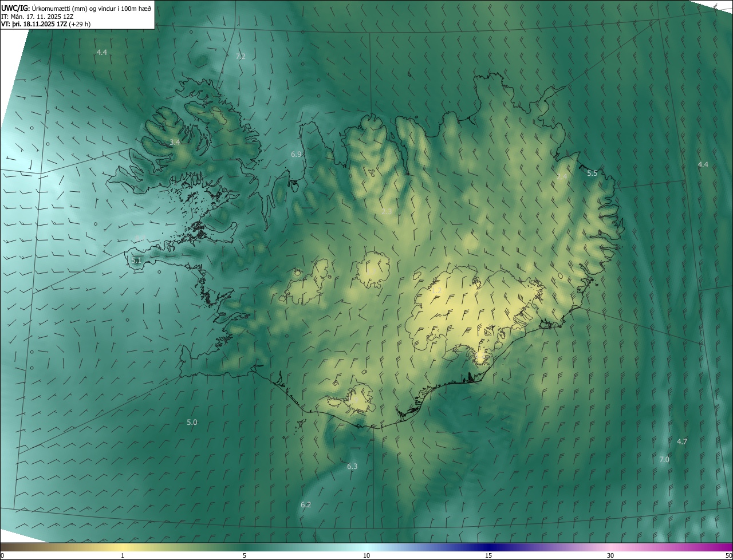733x560 pixels.
Task: Click the UWC/IG map title line
Action: tap(76, 7)
